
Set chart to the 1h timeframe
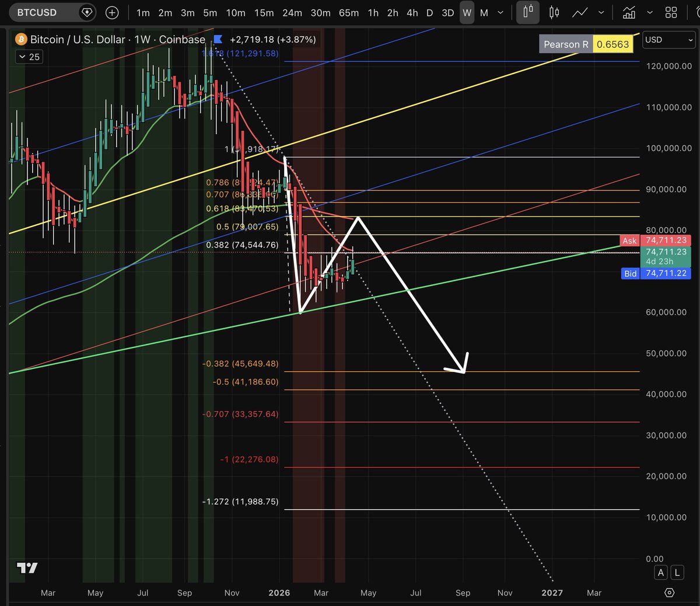(373, 12)
